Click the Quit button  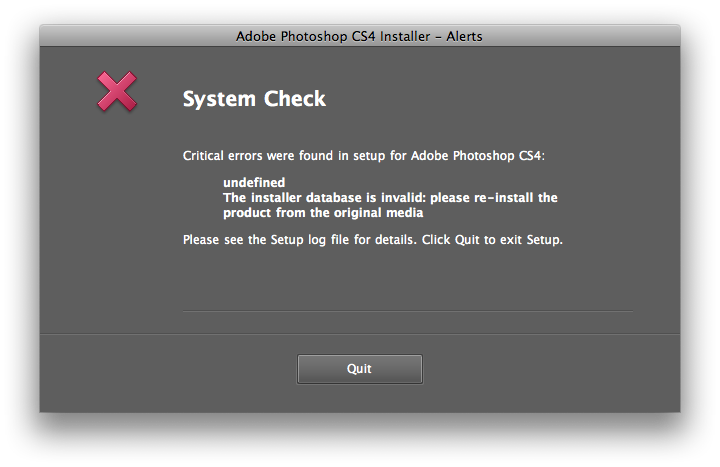pyautogui.click(x=360, y=369)
